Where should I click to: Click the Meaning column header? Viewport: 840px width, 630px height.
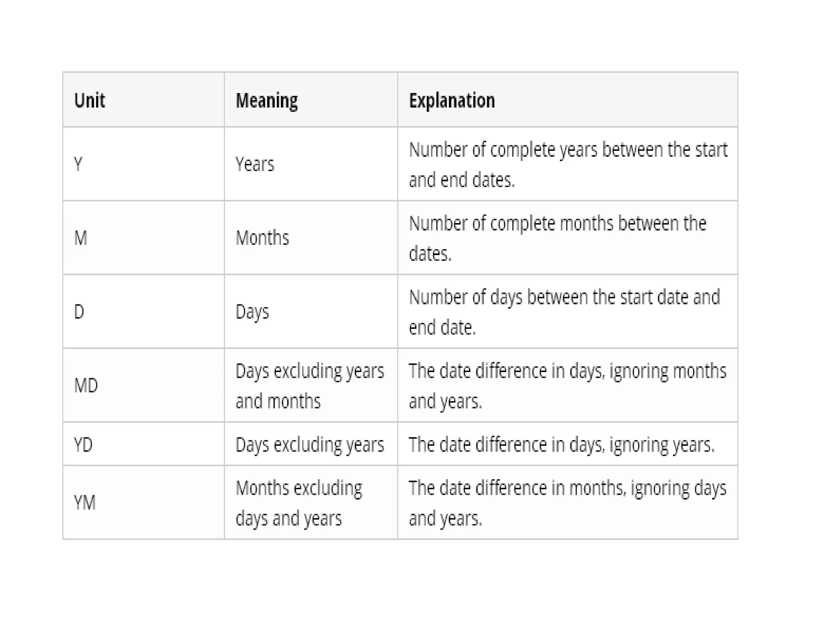[267, 100]
